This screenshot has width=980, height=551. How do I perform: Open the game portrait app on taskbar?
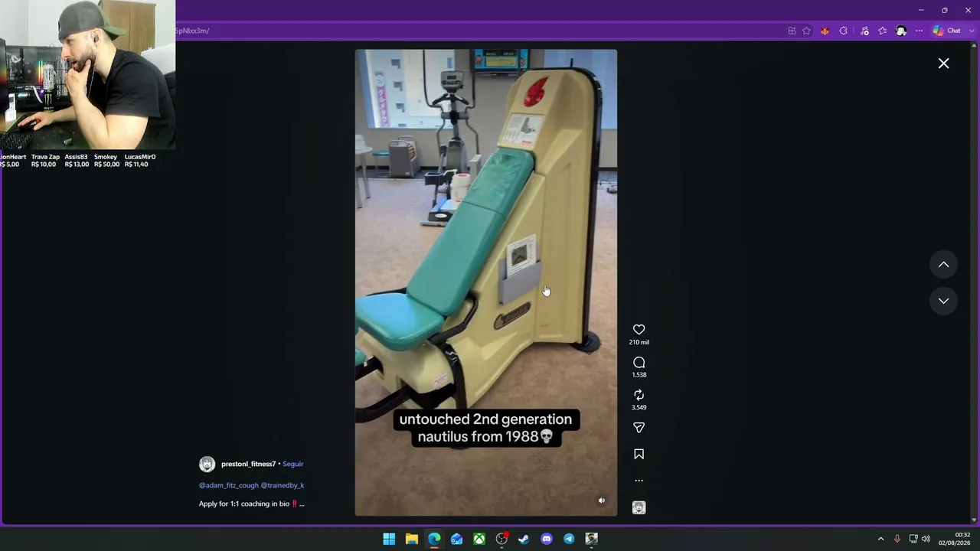591,539
